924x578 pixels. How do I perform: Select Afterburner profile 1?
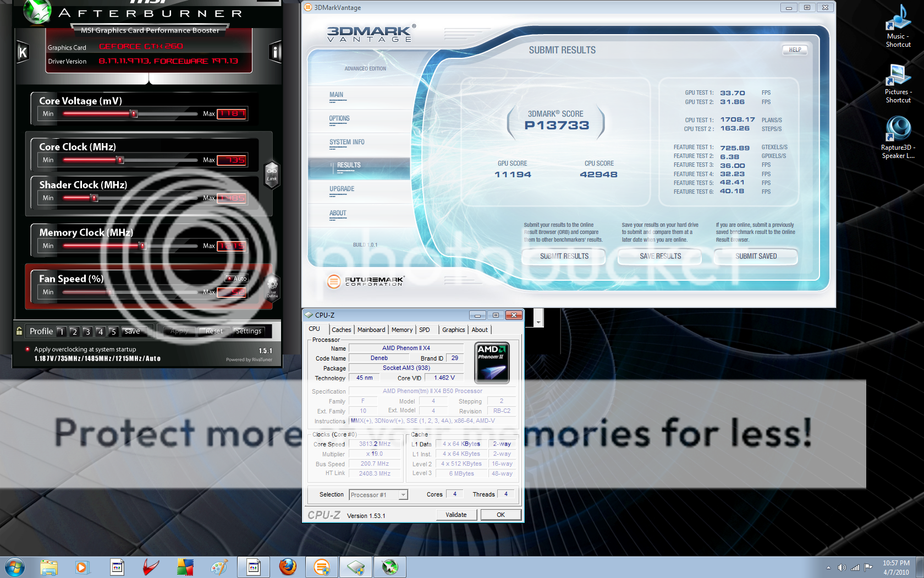coord(61,331)
